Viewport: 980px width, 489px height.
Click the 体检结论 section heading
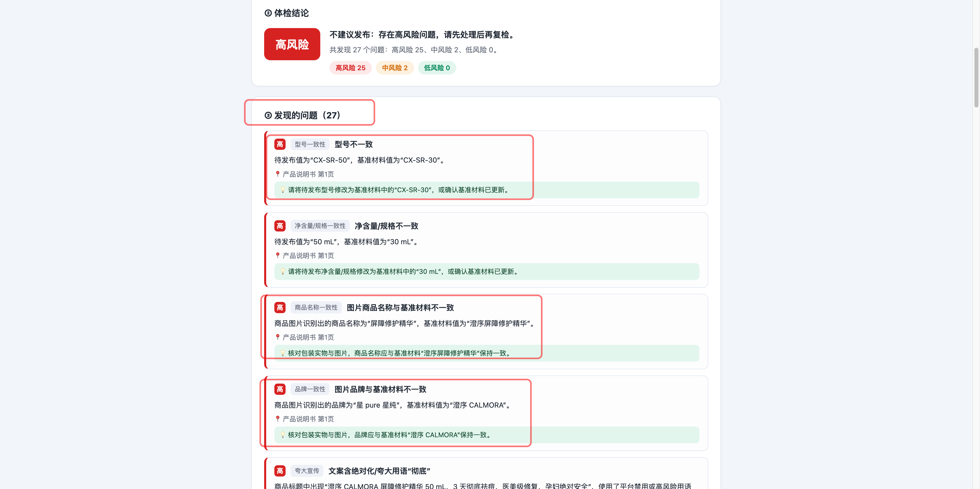[286, 13]
